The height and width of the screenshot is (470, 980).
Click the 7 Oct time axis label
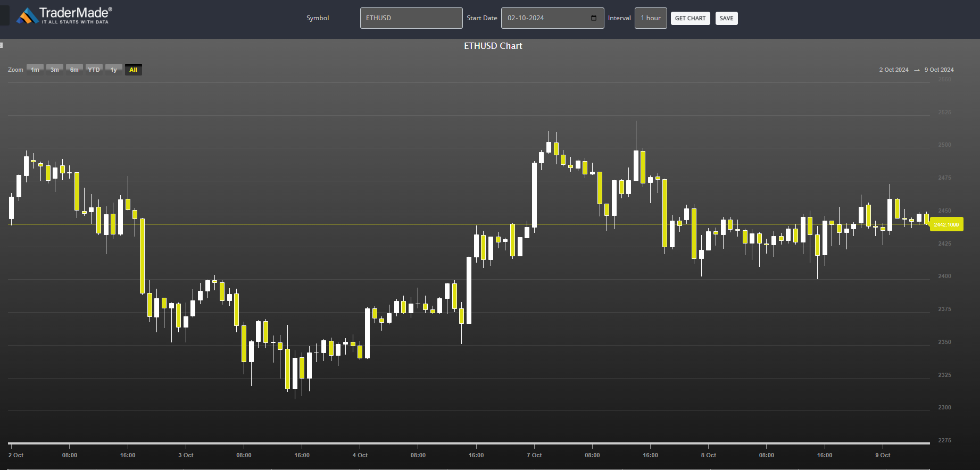(534, 455)
